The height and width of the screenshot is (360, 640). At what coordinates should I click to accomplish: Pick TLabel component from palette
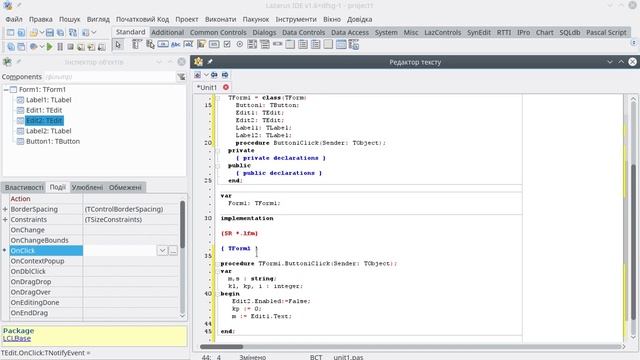click(176, 44)
